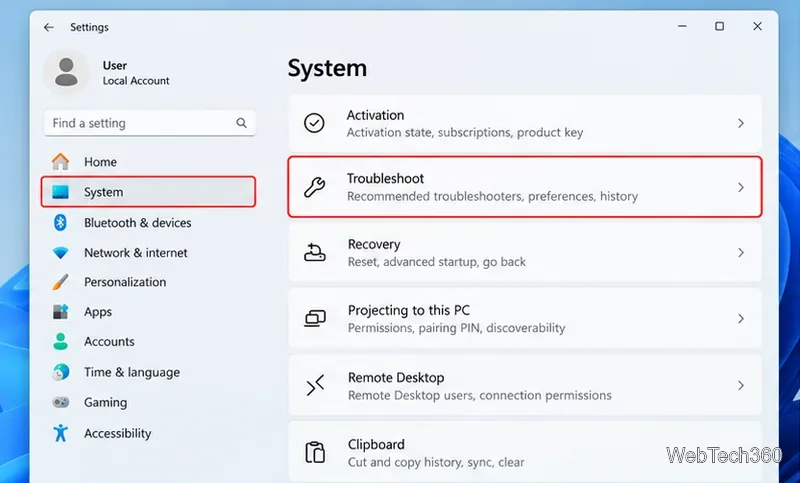Close the Settings window
This screenshot has width=800, height=483.
(757, 26)
